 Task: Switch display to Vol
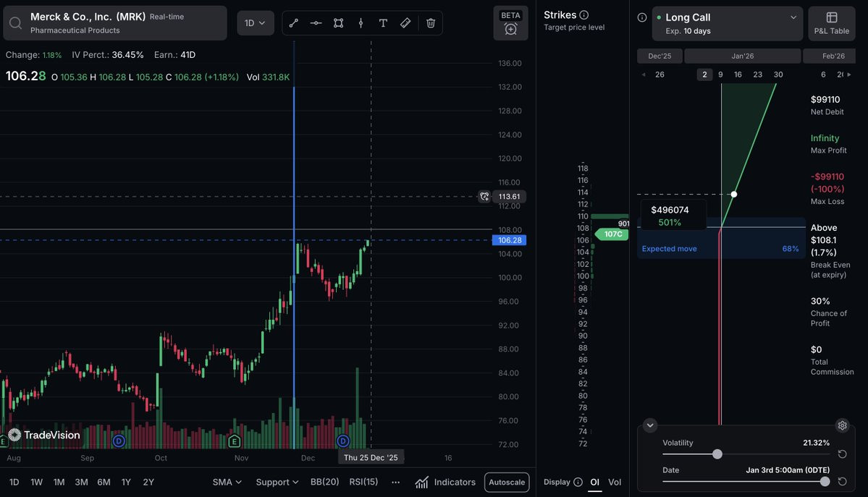615,482
